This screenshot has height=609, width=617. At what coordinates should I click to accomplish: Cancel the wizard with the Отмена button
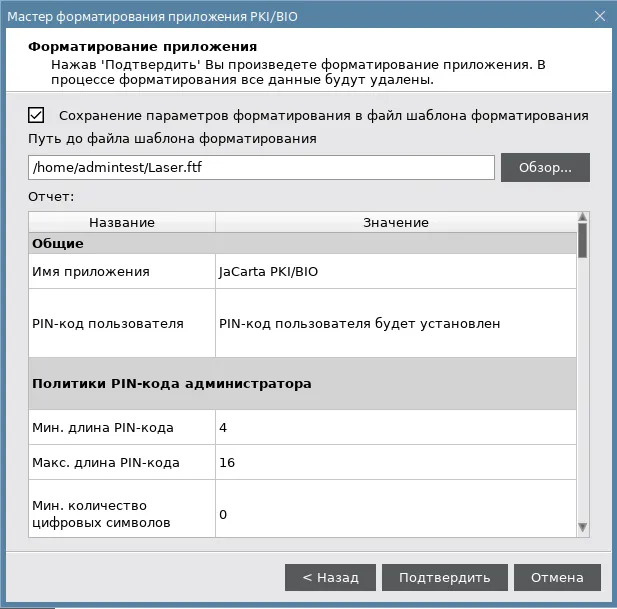557,578
